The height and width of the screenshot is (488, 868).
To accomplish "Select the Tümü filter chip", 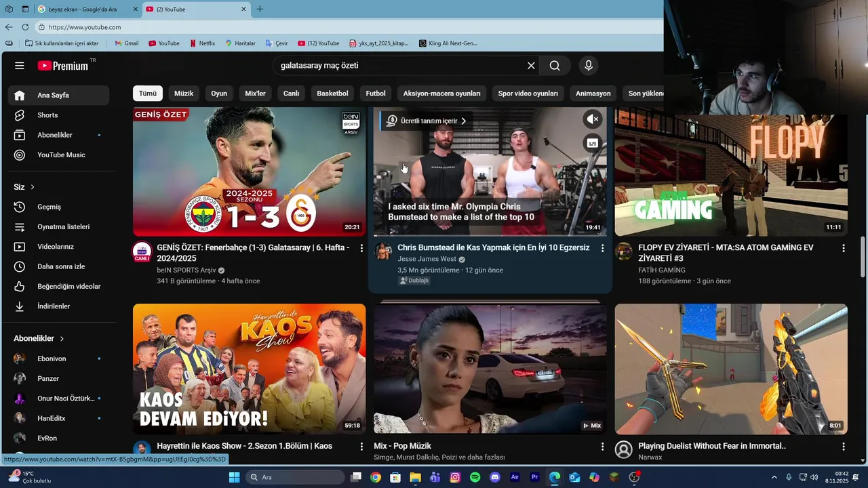I will pyautogui.click(x=148, y=94).
